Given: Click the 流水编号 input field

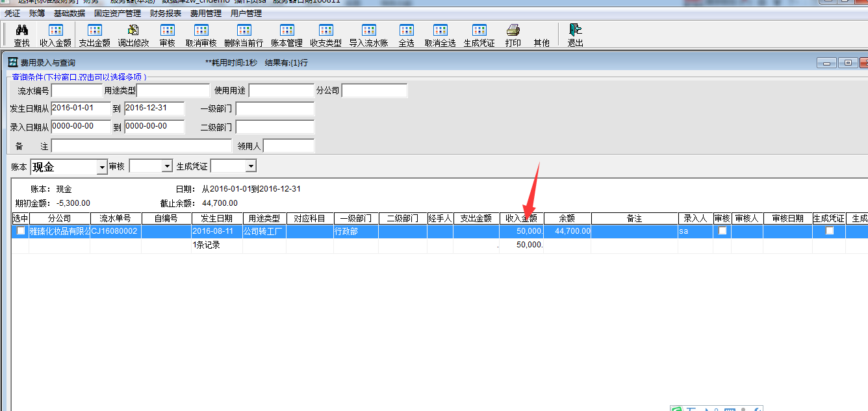Looking at the screenshot, I should [x=77, y=91].
